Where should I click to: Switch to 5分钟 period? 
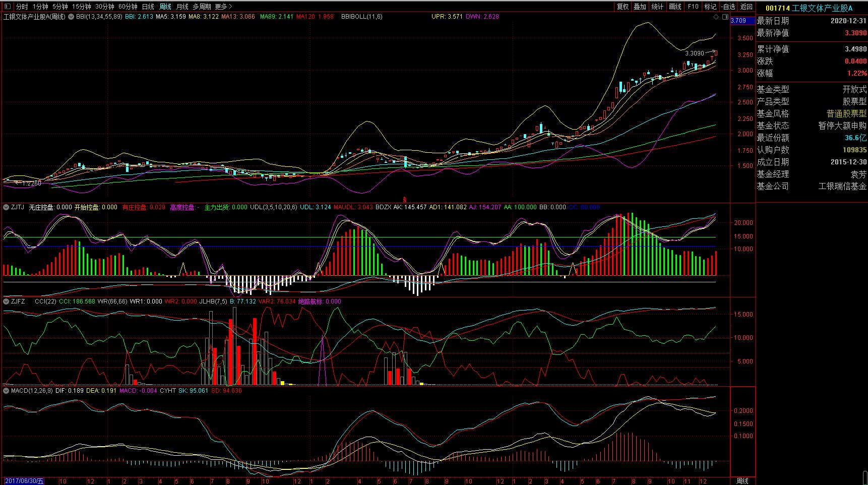pyautogui.click(x=60, y=7)
